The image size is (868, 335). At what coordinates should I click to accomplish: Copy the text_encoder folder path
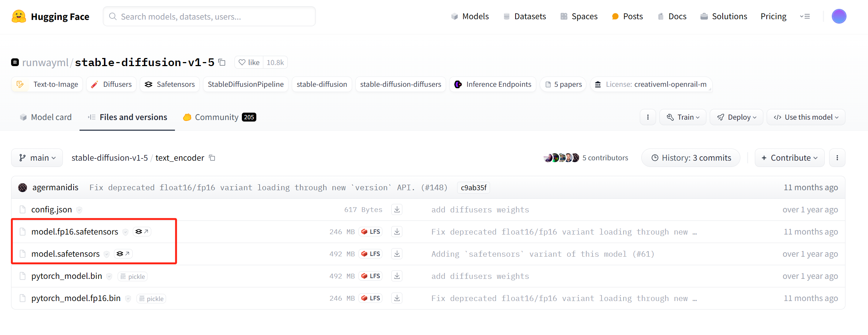point(212,158)
